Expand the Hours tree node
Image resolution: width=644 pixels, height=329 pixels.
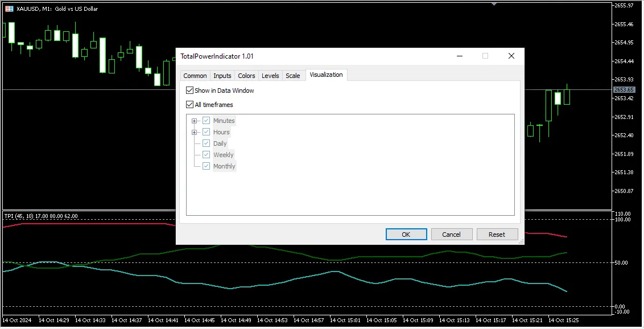pyautogui.click(x=195, y=132)
